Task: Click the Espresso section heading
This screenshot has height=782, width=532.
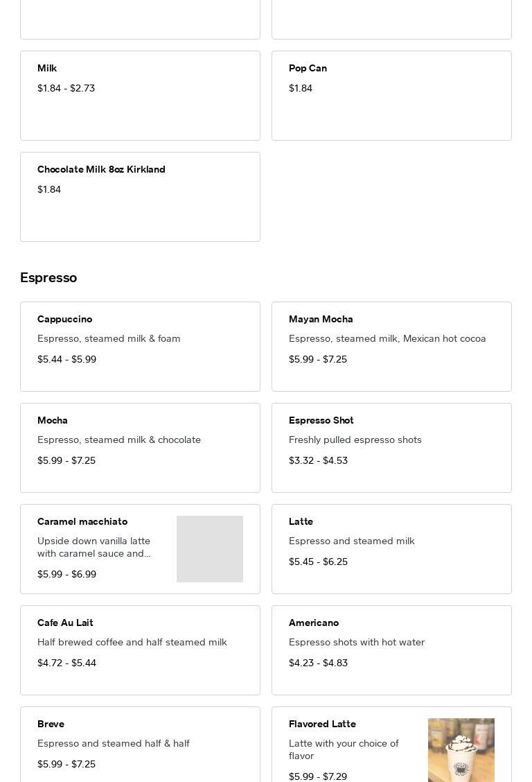Action: 48,277
